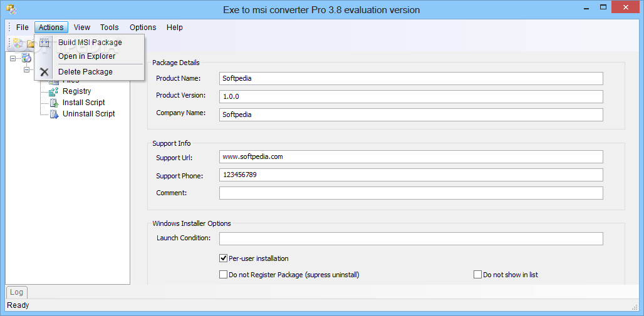Collapse the second-level tree node
Image resolution: width=644 pixels, height=316 pixels.
(x=26, y=69)
